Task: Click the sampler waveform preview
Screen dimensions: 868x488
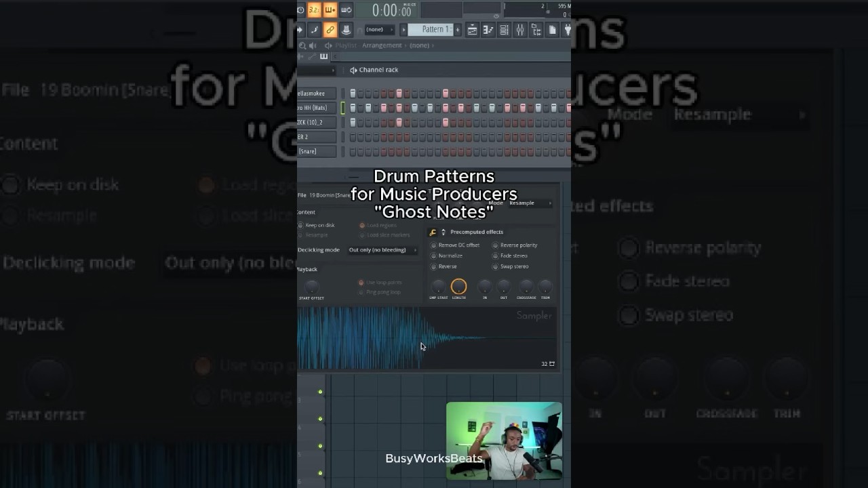Action: [427, 339]
